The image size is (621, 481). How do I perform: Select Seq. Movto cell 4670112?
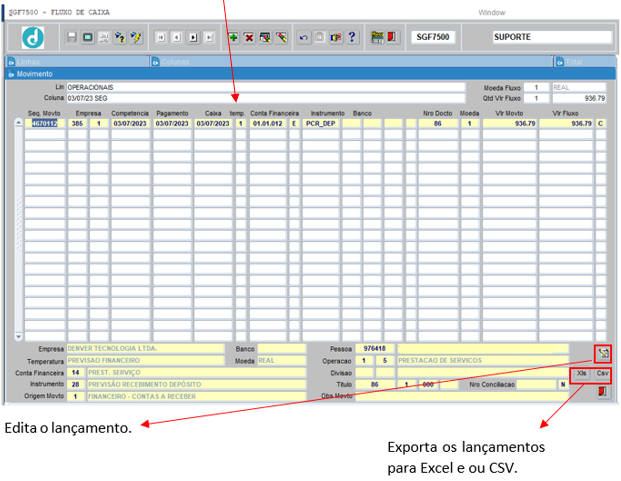(x=45, y=124)
